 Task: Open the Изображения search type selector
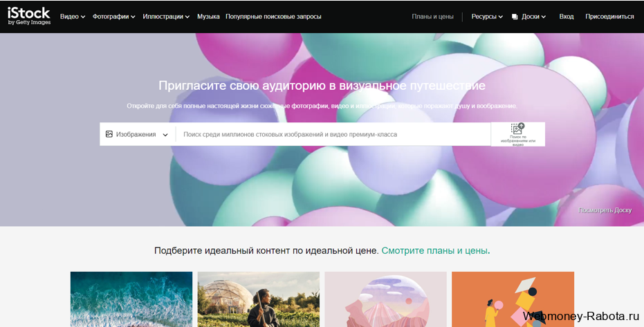[x=138, y=134]
